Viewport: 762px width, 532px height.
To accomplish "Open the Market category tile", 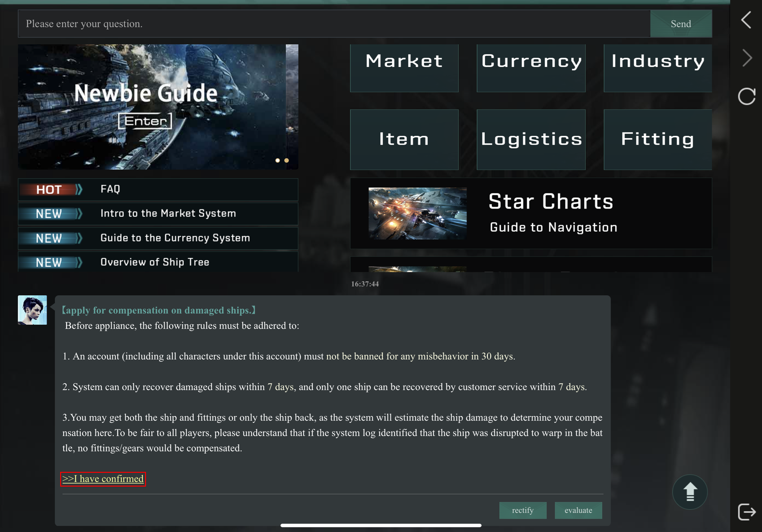I will (404, 68).
